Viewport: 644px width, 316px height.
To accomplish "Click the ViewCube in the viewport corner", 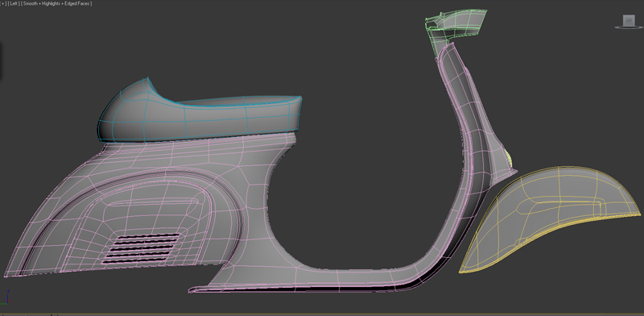I will [x=628, y=22].
